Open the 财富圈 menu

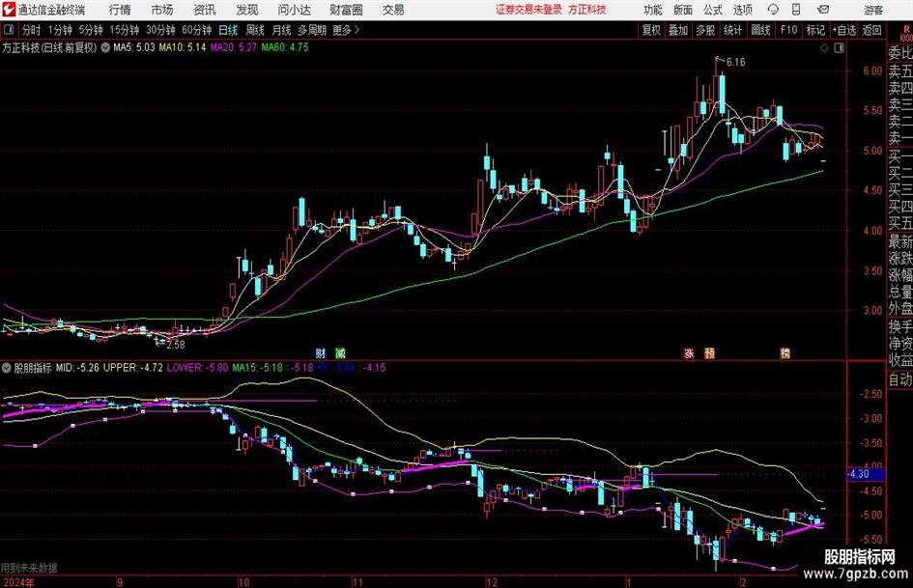pos(346,10)
